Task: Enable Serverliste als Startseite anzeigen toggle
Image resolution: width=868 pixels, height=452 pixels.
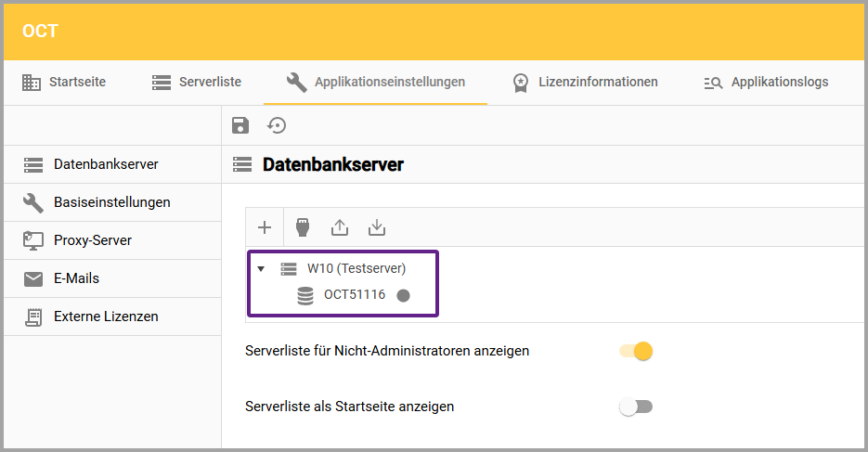Action: click(x=636, y=407)
